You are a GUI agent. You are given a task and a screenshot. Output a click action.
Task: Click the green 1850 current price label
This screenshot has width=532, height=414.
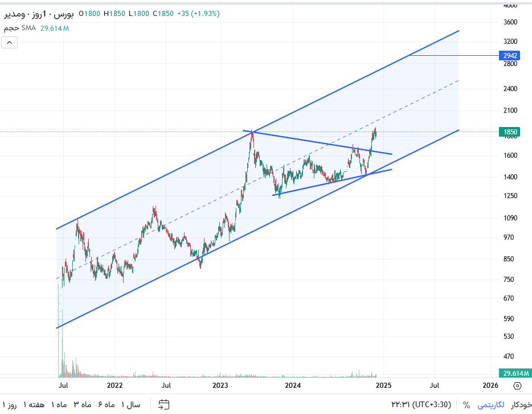tap(510, 132)
